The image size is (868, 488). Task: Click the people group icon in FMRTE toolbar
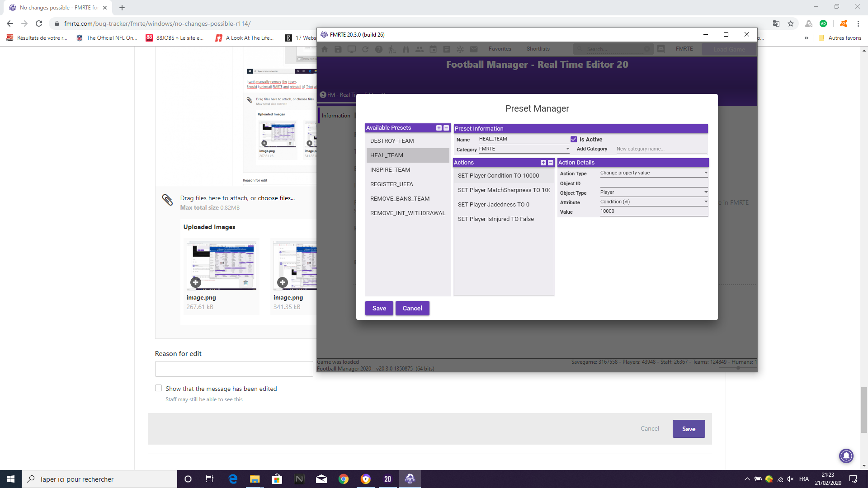point(420,49)
